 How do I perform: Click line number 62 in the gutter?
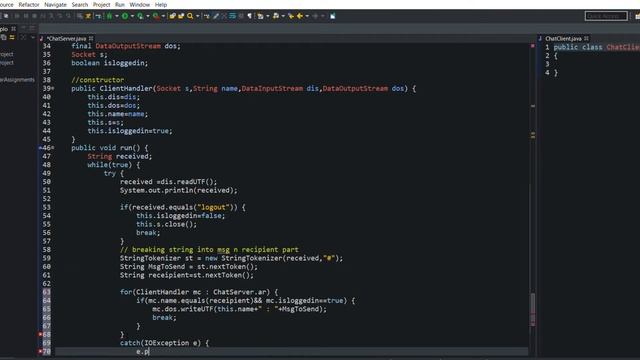[x=46, y=284]
